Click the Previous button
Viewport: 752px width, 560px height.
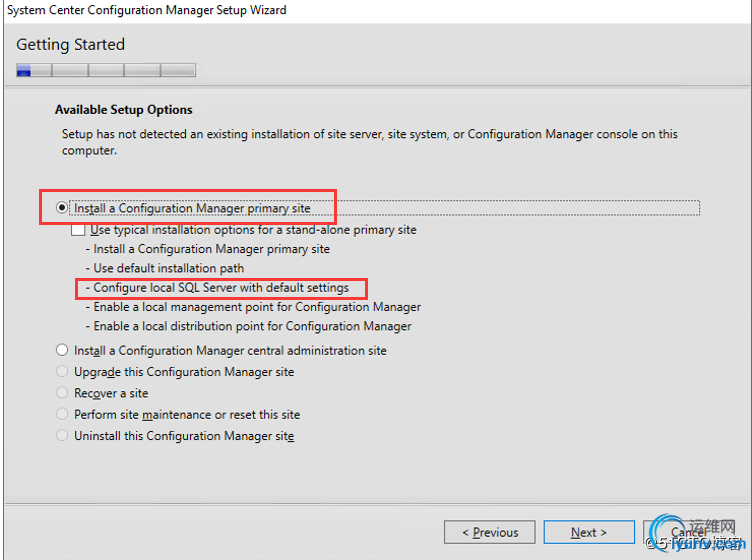[x=490, y=532]
